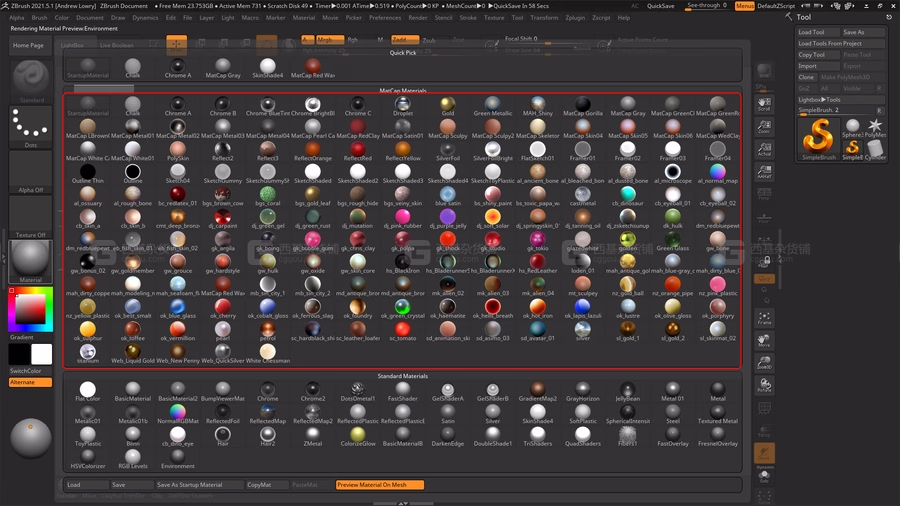This screenshot has height=506, width=900.
Task: Choose the Chrome A material in Quick Pick
Action: click(178, 66)
